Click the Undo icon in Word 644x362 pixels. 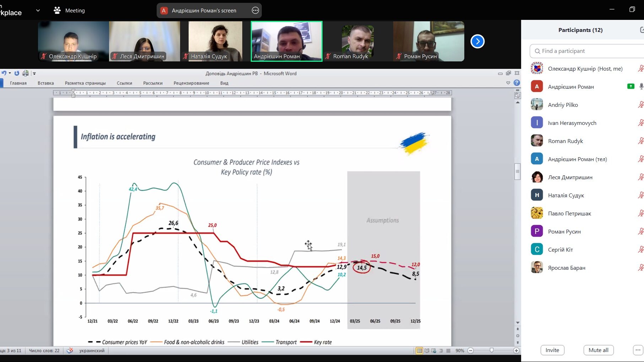click(4, 73)
